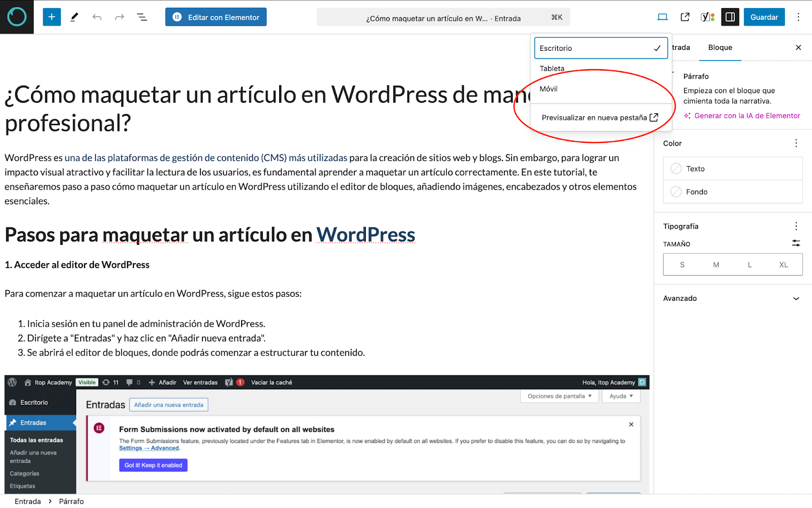Close the settings sidebar
Screen dimensions: 812x508
pyautogui.click(x=798, y=47)
